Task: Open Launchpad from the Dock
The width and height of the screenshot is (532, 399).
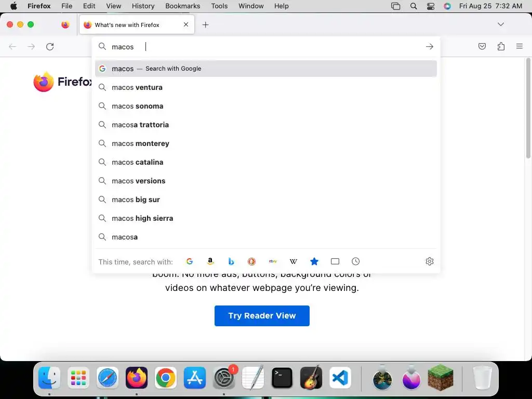Action: coord(78,378)
